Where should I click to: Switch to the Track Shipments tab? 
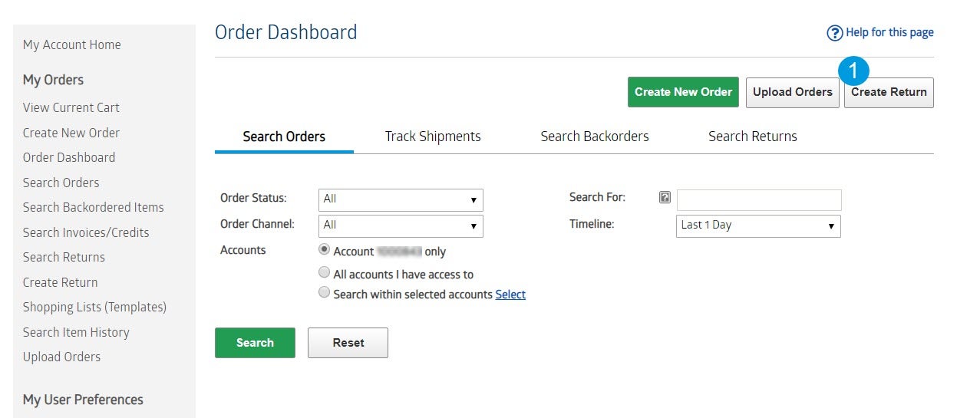pyautogui.click(x=433, y=137)
